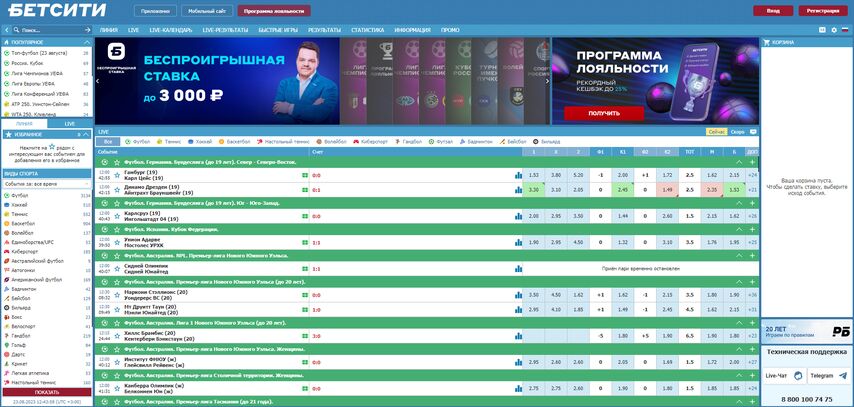Click the Telegram paper plane icon
Image resolution: width=854 pixels, height=407 pixels.
(x=843, y=376)
